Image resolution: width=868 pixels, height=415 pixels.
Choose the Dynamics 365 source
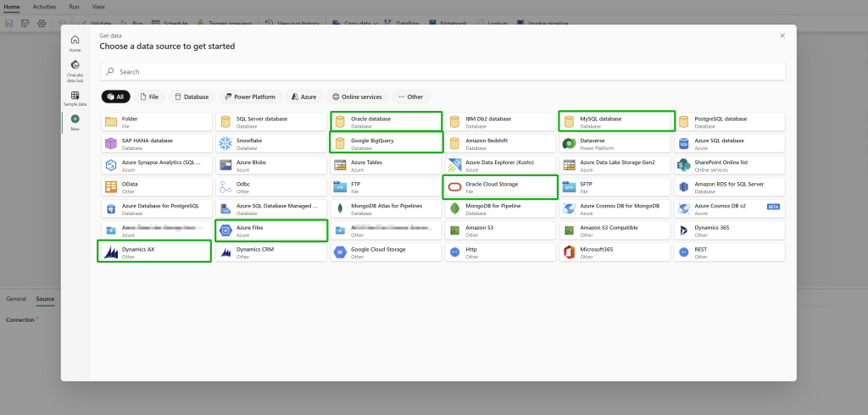click(x=730, y=230)
